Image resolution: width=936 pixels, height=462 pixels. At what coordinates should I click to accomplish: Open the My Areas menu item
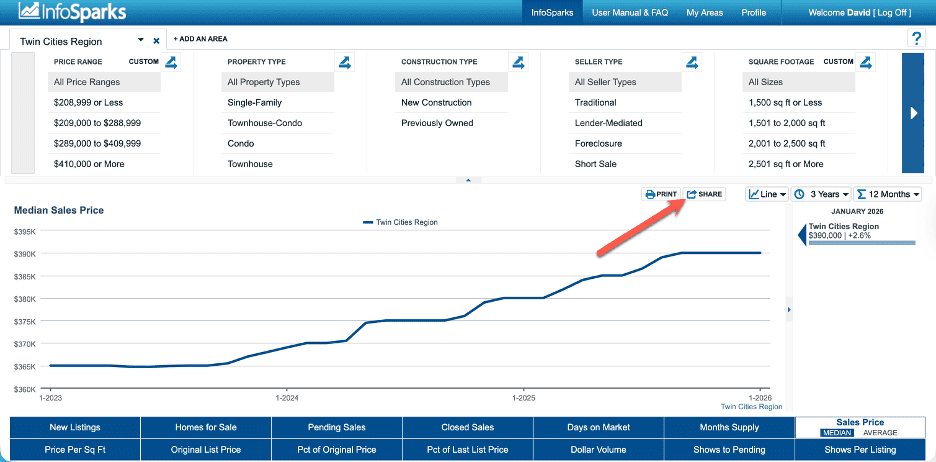(705, 13)
